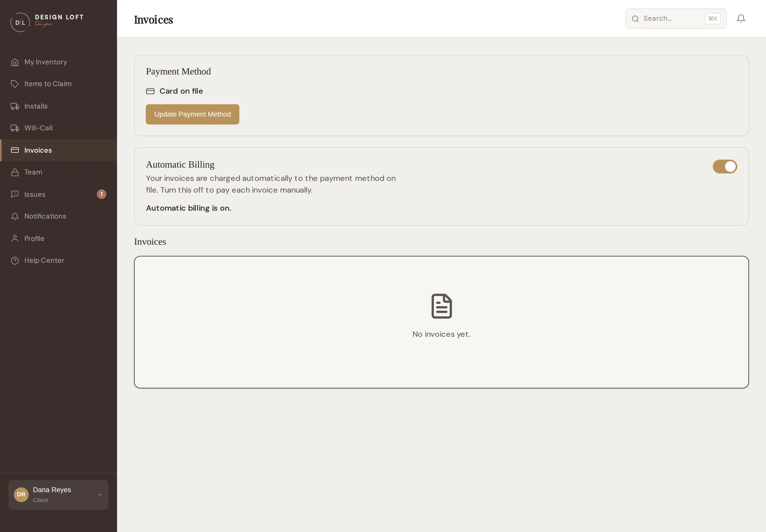This screenshot has width=766, height=532.
Task: Click the Help Center question icon
Action: 15,261
